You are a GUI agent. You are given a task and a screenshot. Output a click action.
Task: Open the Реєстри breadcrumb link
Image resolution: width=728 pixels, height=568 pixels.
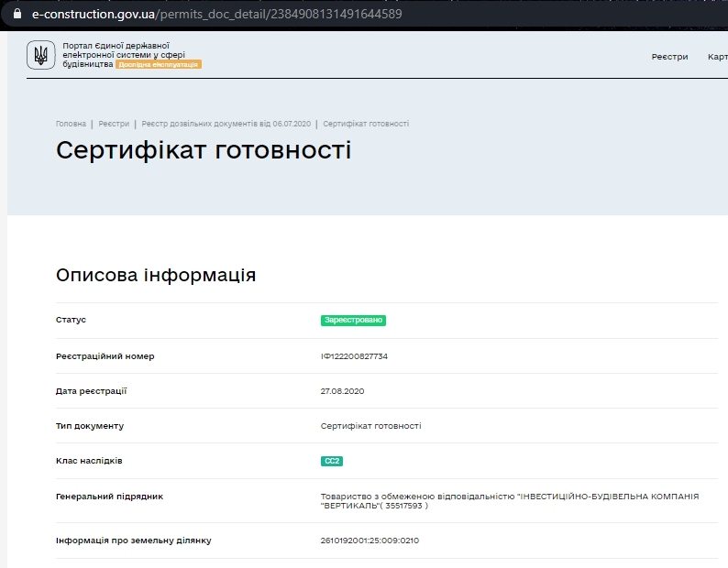(114, 124)
